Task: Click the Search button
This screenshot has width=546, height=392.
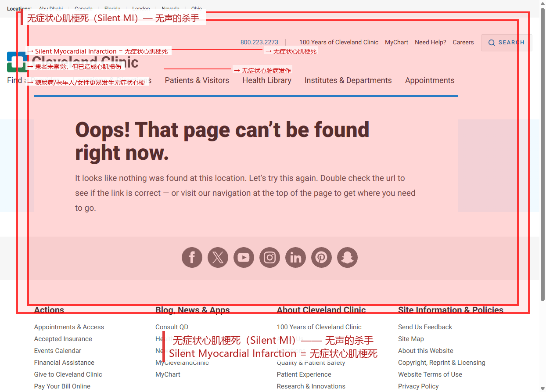Action: coord(506,43)
